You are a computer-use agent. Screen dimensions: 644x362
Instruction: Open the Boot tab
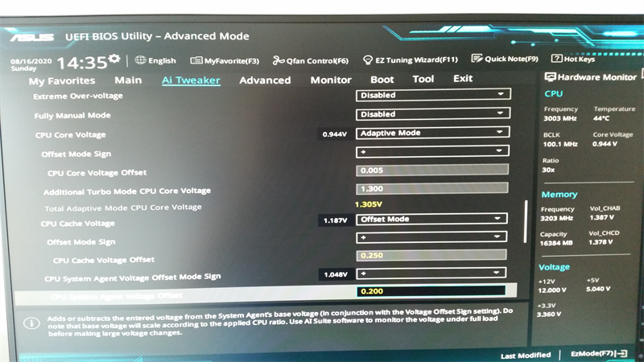pyautogui.click(x=382, y=79)
